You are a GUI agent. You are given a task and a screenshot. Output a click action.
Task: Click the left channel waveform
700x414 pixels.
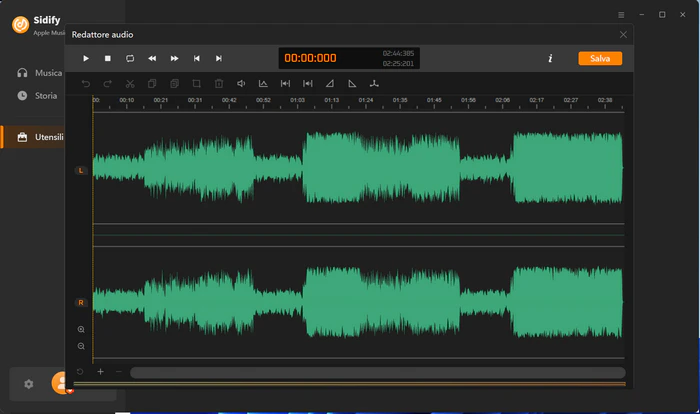[x=358, y=168]
